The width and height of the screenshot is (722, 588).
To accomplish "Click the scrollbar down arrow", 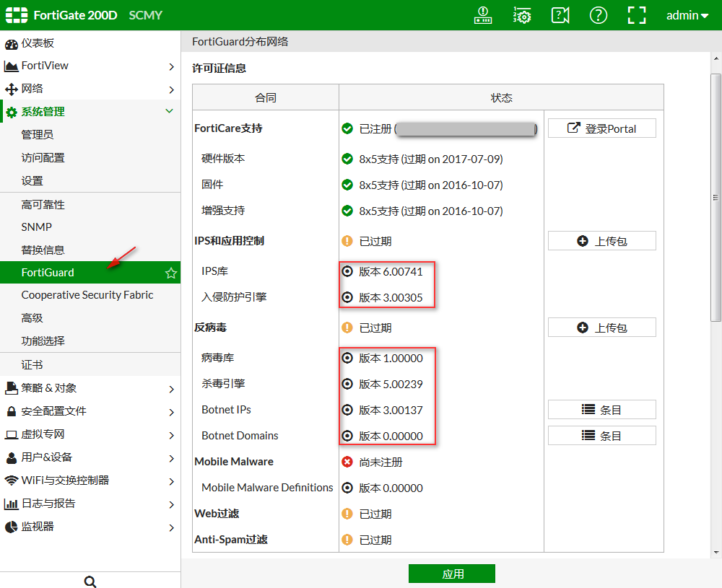I will coord(716,552).
